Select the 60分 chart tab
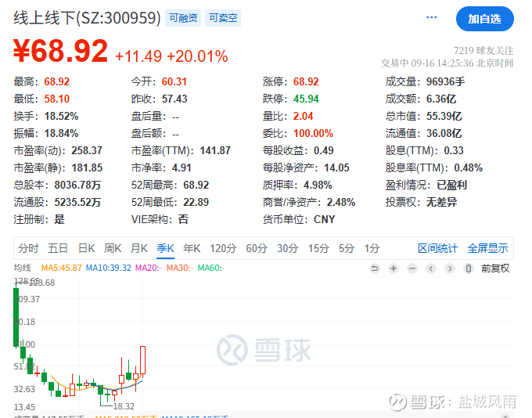The width and height of the screenshot is (532, 418). 257,248
